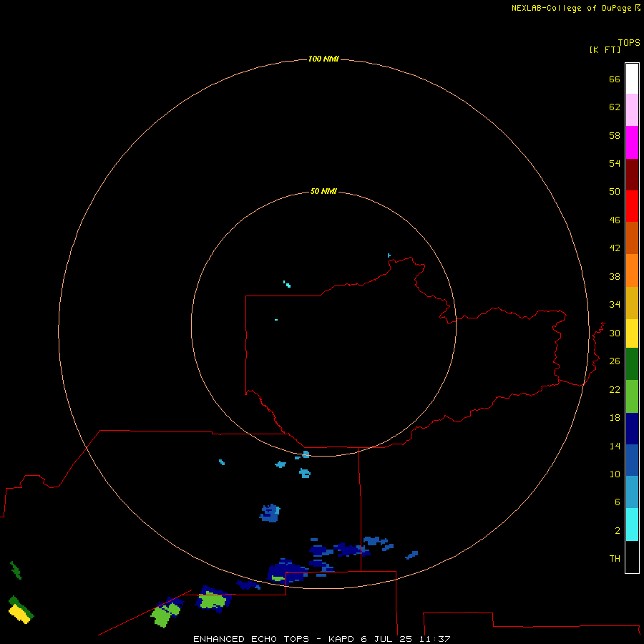Click the '18' legend value
The image size is (644, 644).
615,418
